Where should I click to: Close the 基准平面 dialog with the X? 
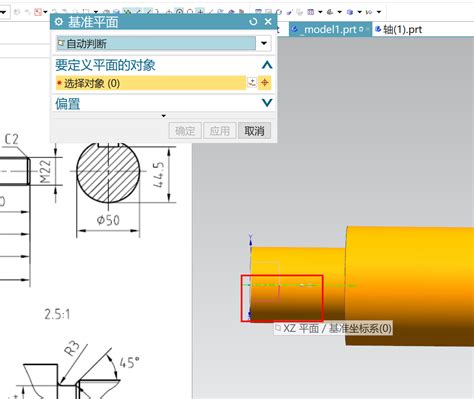click(268, 22)
